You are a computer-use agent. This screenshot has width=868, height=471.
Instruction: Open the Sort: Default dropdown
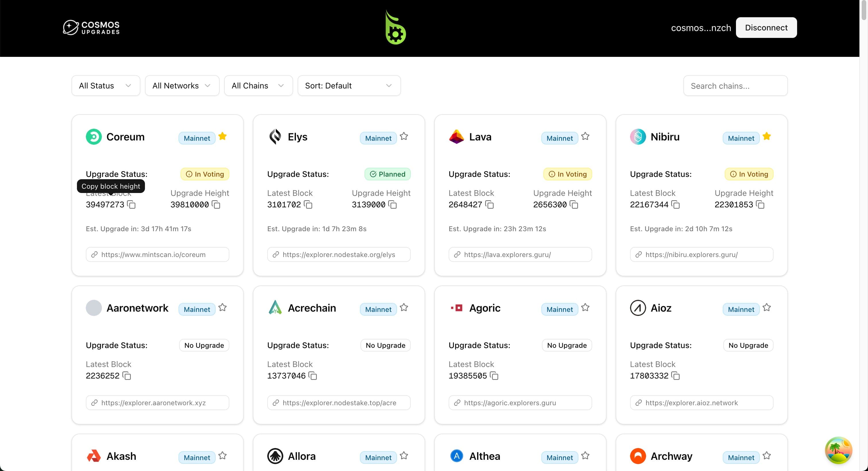(349, 86)
